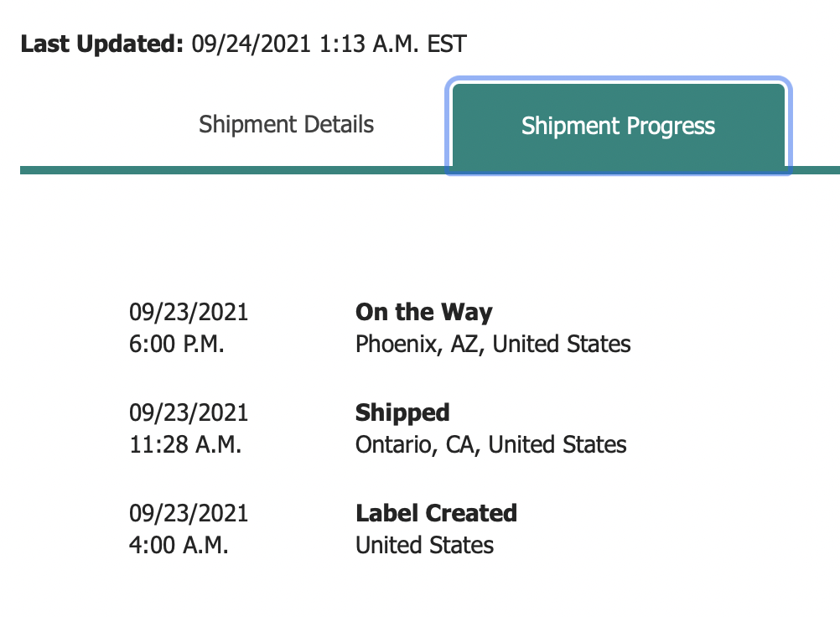Click United States in the Phoenix entry
Screen dimensions: 840x617
pyautogui.click(x=562, y=344)
